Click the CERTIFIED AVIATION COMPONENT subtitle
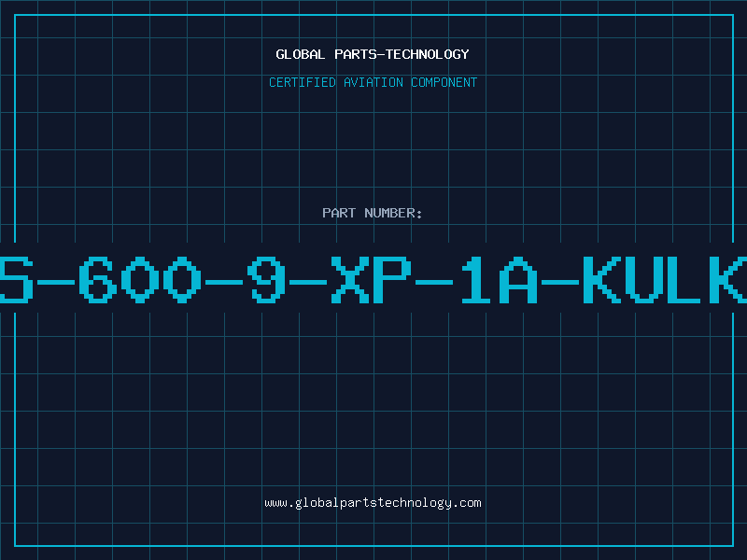The width and height of the screenshot is (747, 560). (x=373, y=82)
